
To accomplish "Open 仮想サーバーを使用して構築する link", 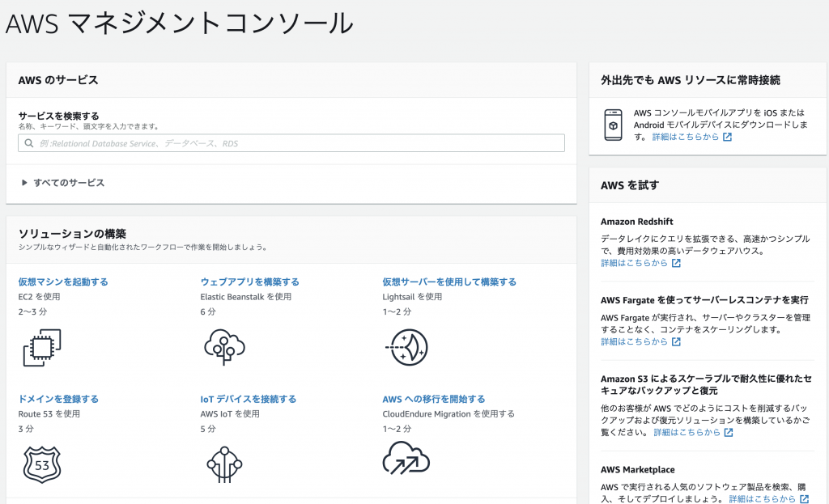I will coord(449,282).
